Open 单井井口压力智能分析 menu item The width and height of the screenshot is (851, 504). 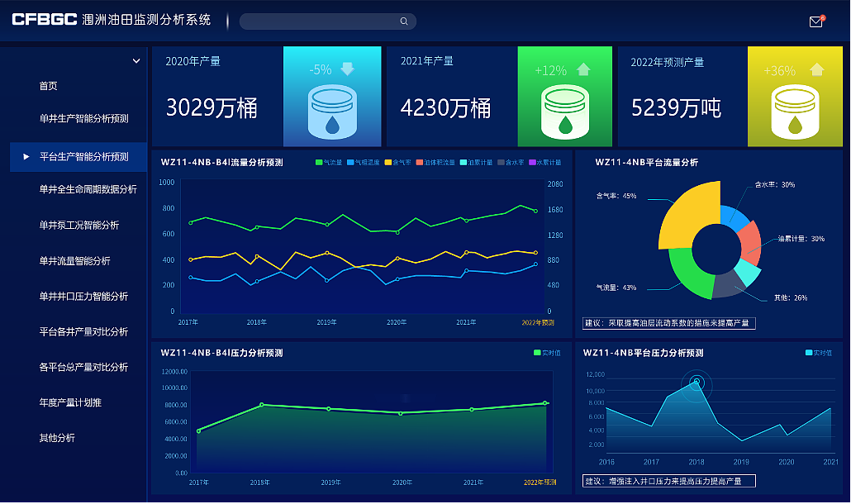pyautogui.click(x=83, y=297)
